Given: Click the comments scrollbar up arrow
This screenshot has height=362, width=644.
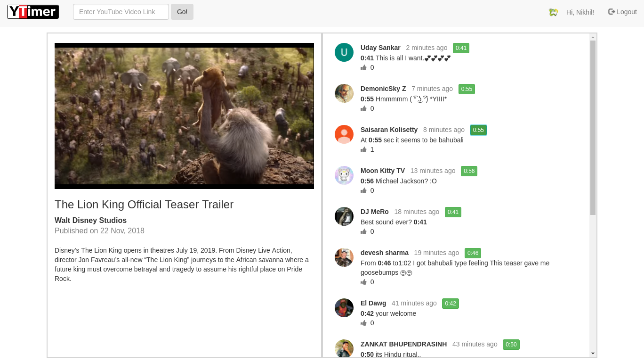Looking at the screenshot, I should pos(593,37).
